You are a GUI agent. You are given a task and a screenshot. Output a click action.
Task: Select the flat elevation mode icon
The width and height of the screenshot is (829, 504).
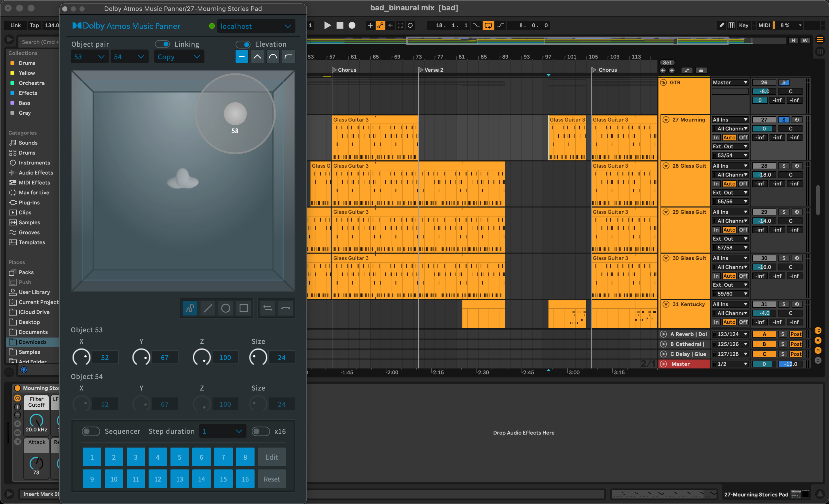coord(242,56)
